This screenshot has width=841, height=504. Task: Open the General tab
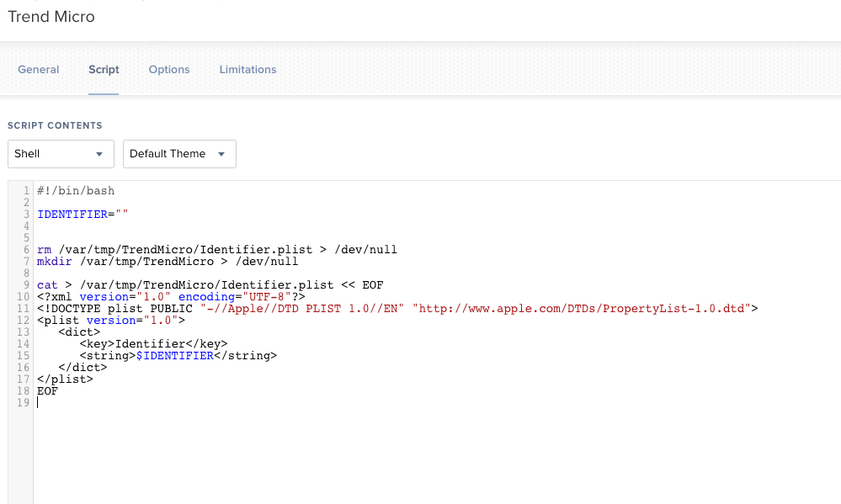click(x=38, y=69)
